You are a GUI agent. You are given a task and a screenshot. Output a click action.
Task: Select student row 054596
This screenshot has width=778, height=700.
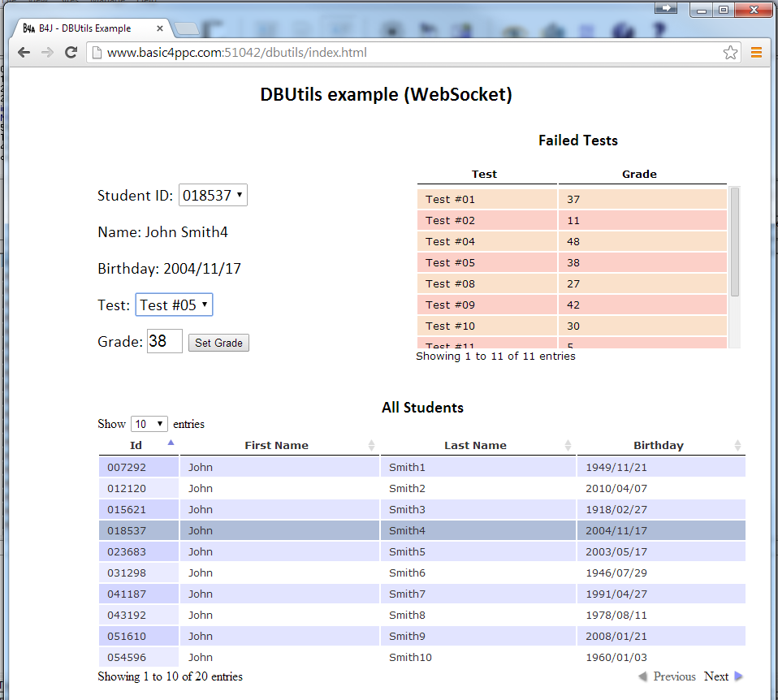(x=421, y=657)
